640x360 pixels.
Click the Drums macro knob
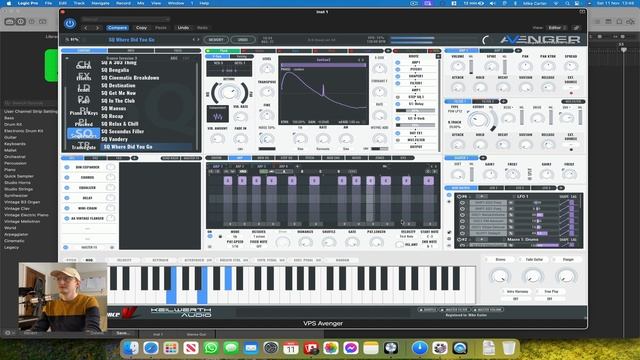(500, 277)
